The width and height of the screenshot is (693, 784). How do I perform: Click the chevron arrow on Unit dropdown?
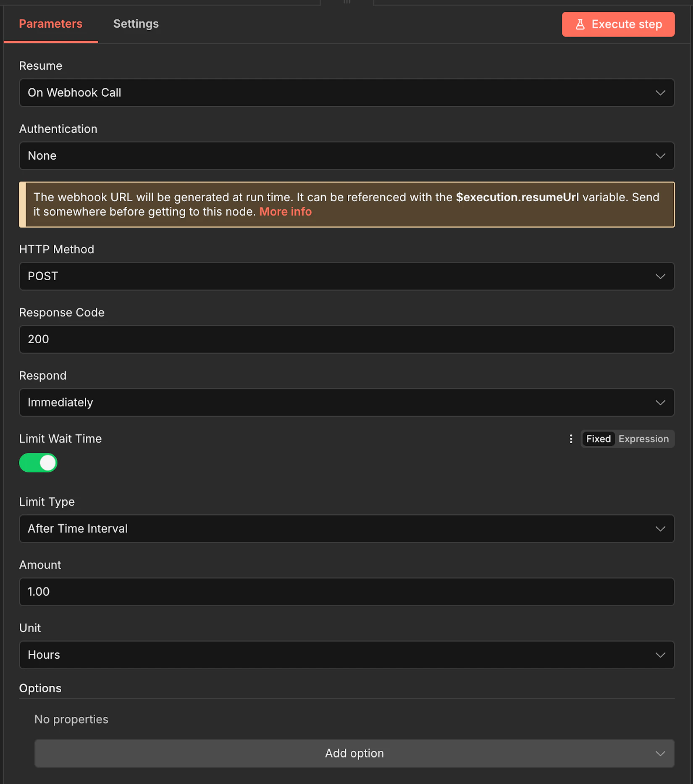point(660,655)
